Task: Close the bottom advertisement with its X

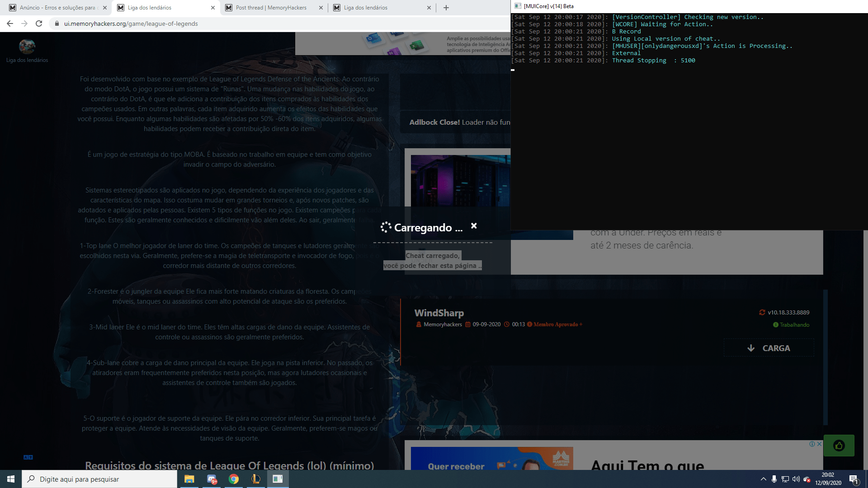Action: point(819,444)
